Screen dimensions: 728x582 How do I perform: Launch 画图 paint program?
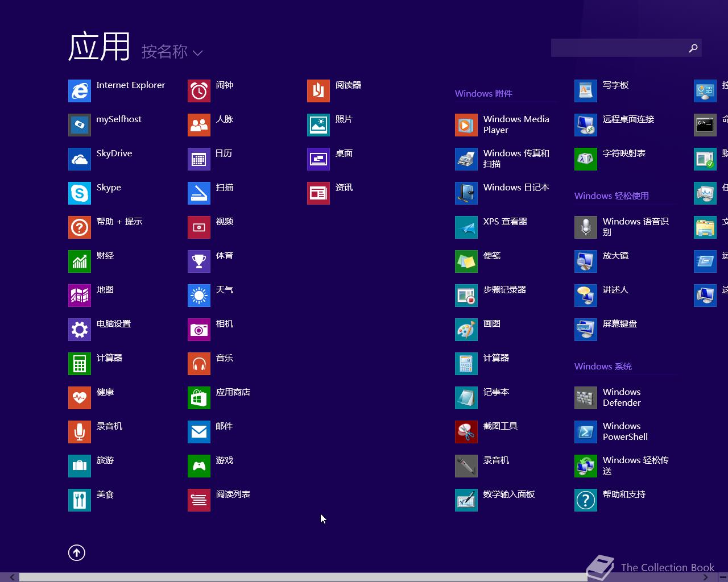click(x=466, y=330)
